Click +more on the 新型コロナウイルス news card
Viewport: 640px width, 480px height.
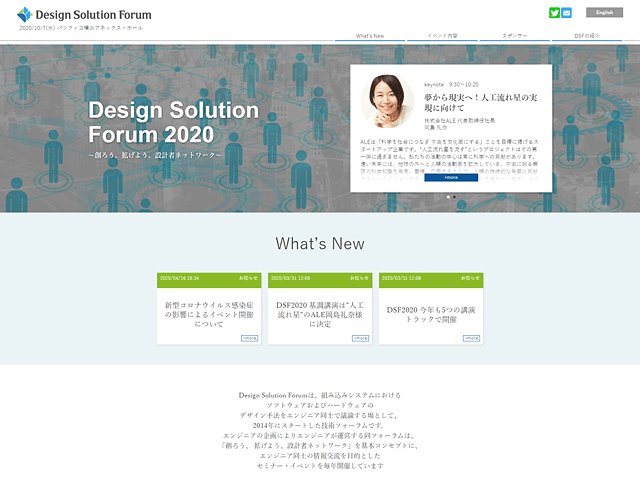click(x=249, y=338)
